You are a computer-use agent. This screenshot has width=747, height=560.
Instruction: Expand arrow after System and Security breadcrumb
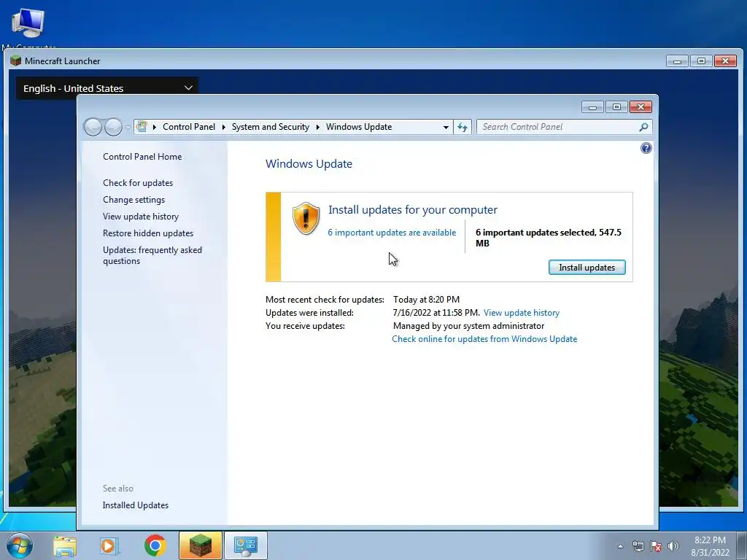(318, 127)
